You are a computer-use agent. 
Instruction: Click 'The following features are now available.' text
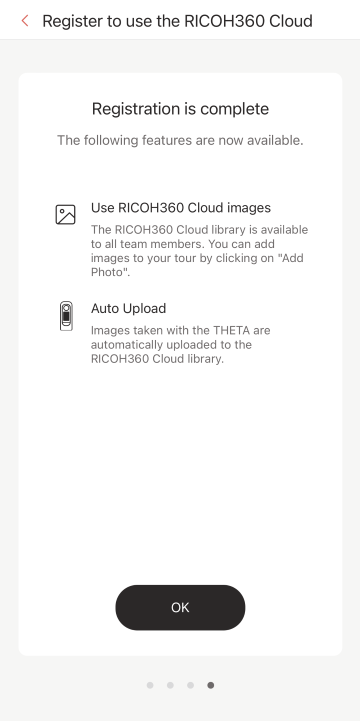tap(180, 140)
